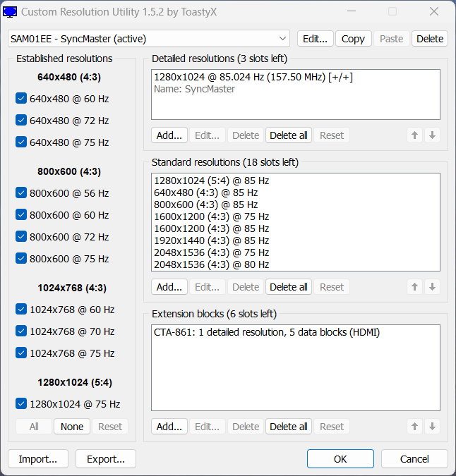Uncheck 1280x1024 @ 75 Hz checkbox
Image resolution: width=456 pixels, height=476 pixels.
pyautogui.click(x=21, y=404)
